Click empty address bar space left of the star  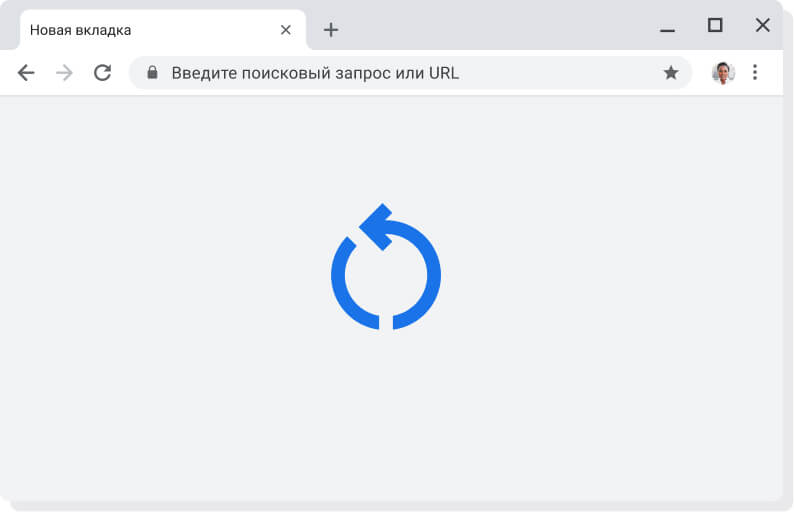point(570,73)
